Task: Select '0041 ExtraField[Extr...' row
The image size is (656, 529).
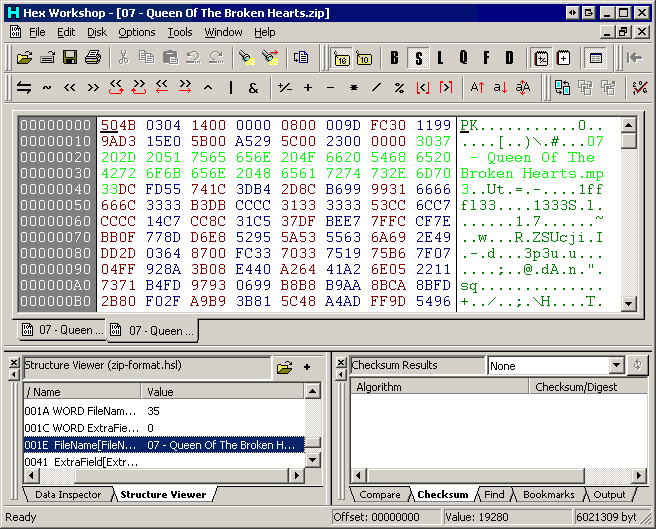Action: [x=164, y=462]
